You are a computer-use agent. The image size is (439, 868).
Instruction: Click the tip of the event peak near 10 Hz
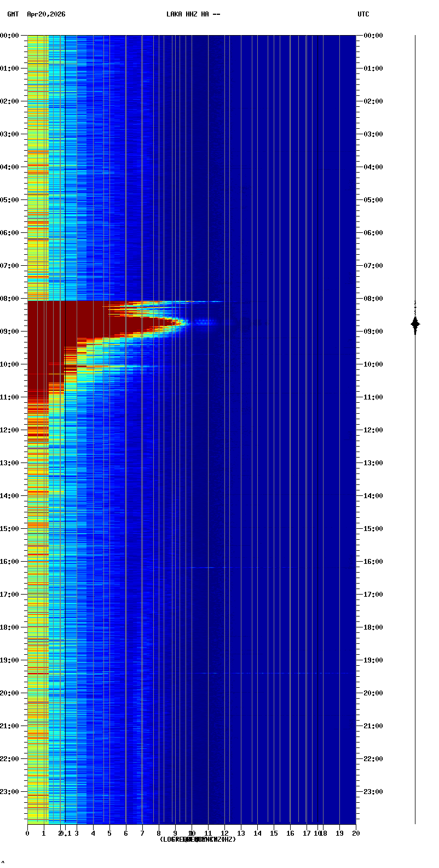pos(189,322)
